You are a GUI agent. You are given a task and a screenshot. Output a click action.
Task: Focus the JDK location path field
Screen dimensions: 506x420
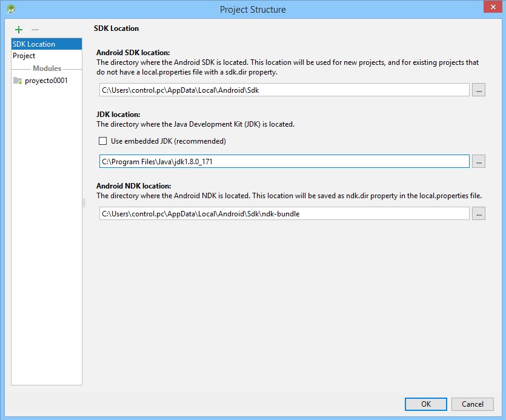coord(284,161)
